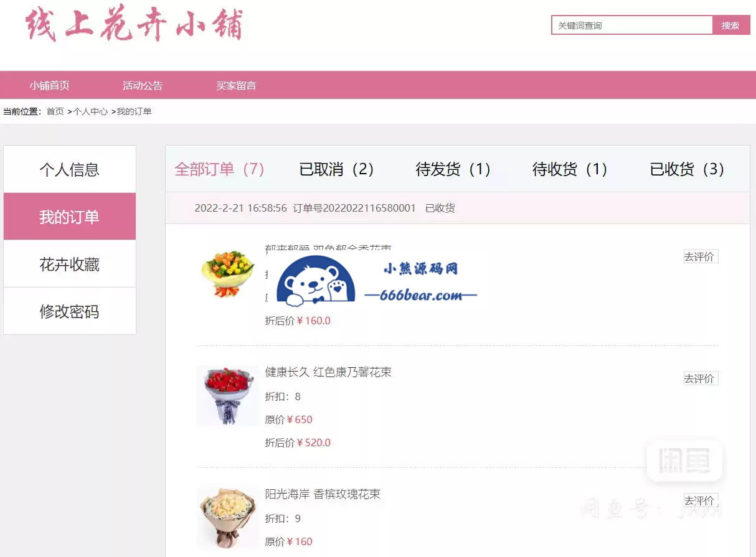This screenshot has width=756, height=557.
Task: Open the champagne rose bouquet thumbnail
Action: point(228,518)
